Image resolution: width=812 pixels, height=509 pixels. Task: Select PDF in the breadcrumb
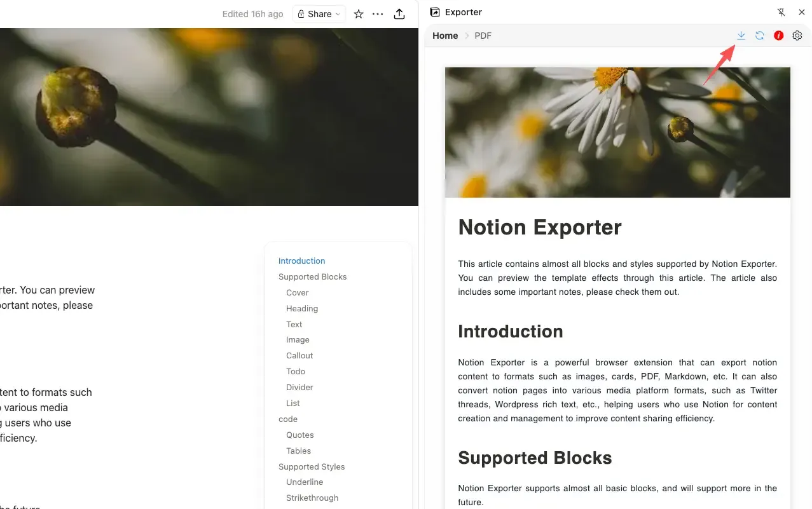pos(483,36)
